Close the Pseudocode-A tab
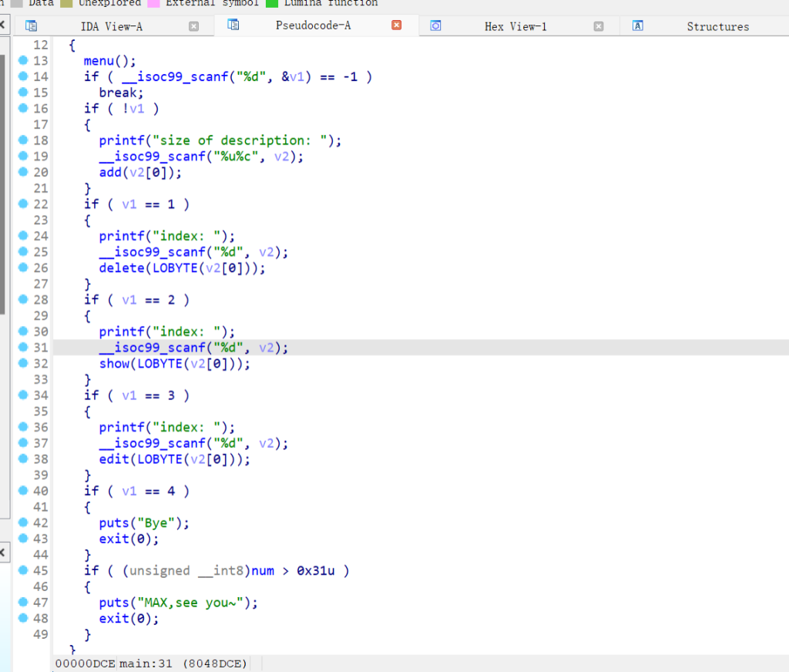 397,25
